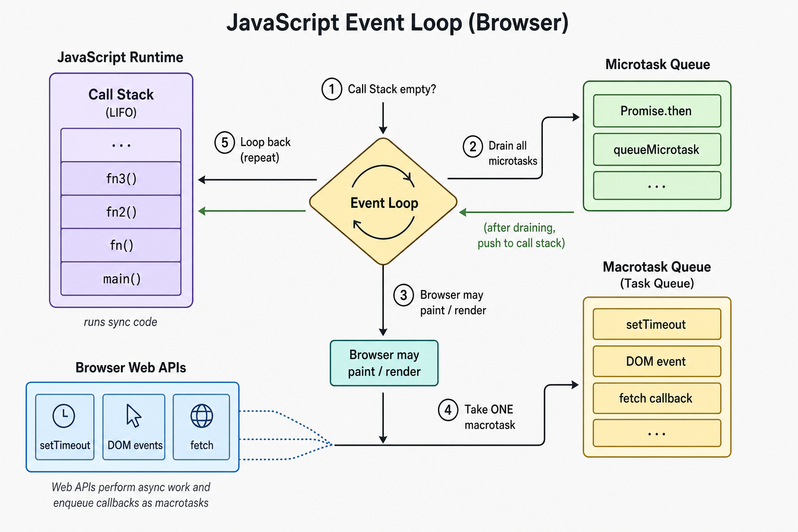
Task: Select the fn3() call stack frame
Action: point(121,179)
